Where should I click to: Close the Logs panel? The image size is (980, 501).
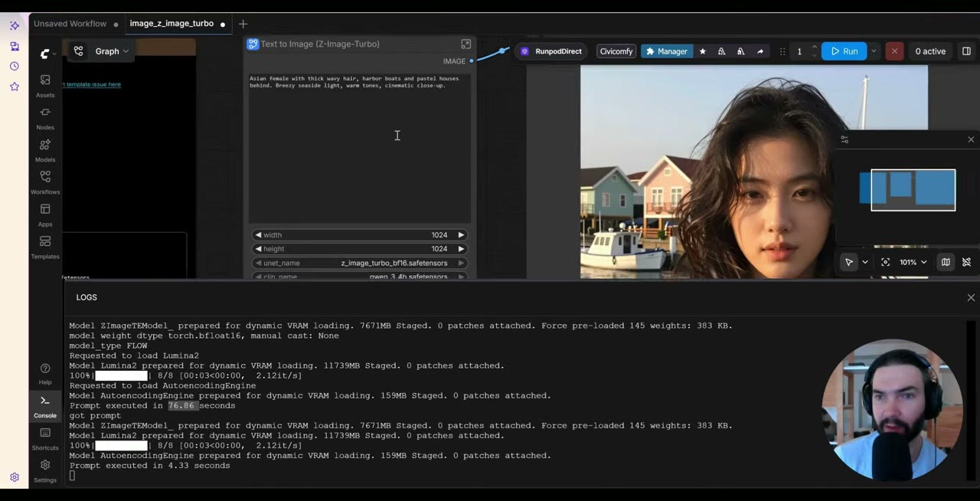(971, 297)
